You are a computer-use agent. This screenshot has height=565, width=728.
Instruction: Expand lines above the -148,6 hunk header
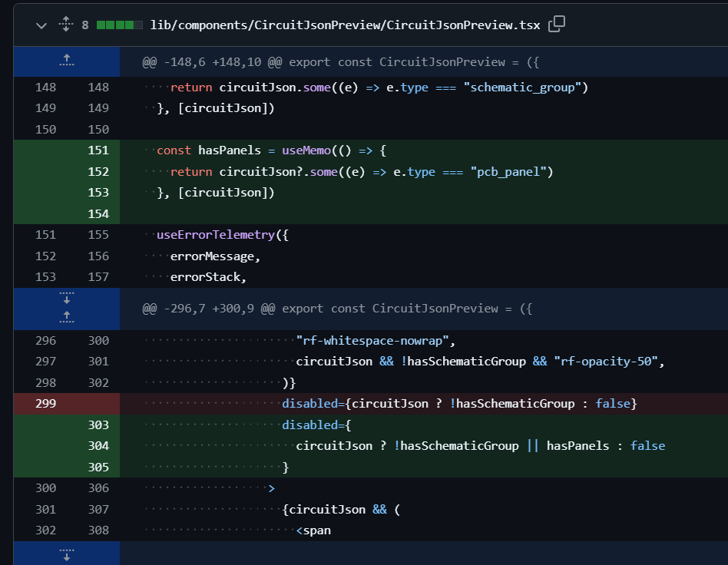pos(66,61)
